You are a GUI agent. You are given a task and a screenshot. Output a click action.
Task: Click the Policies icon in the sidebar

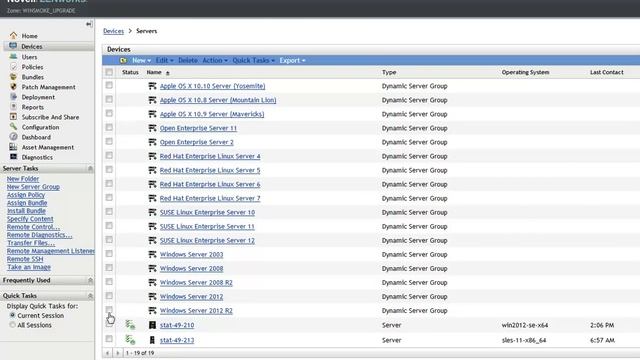coord(13,67)
